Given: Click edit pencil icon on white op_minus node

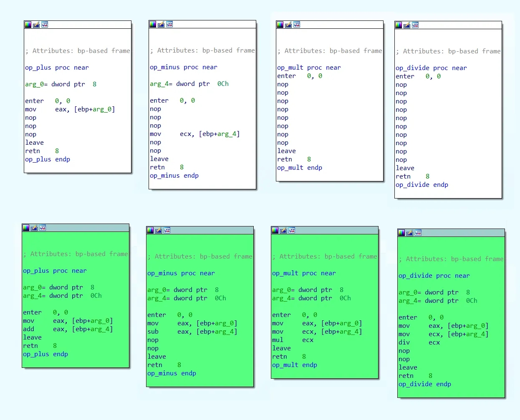Looking at the screenshot, I should [x=161, y=24].
